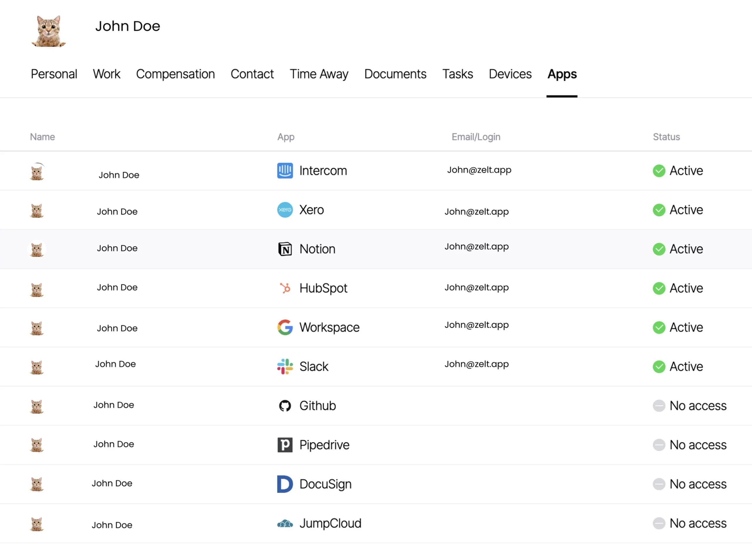The image size is (752, 560).
Task: Click the Intercom app name
Action: (x=323, y=171)
